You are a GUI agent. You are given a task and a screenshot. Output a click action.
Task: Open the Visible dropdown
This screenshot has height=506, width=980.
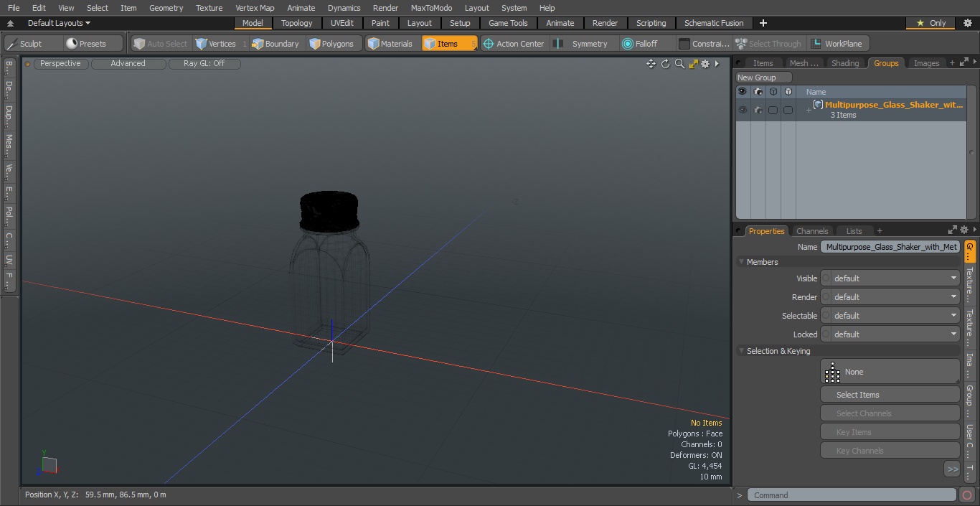tap(890, 278)
